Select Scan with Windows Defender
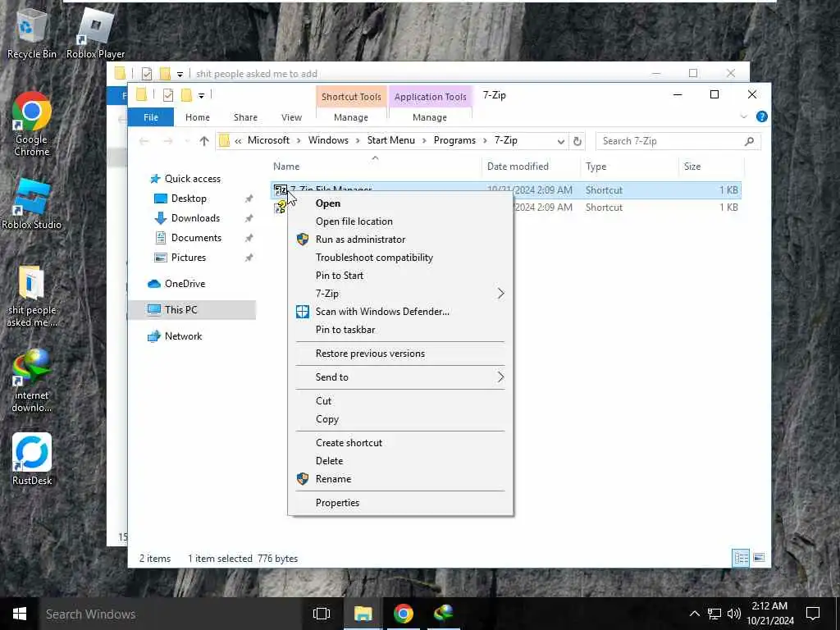The image size is (840, 630). coord(400,311)
